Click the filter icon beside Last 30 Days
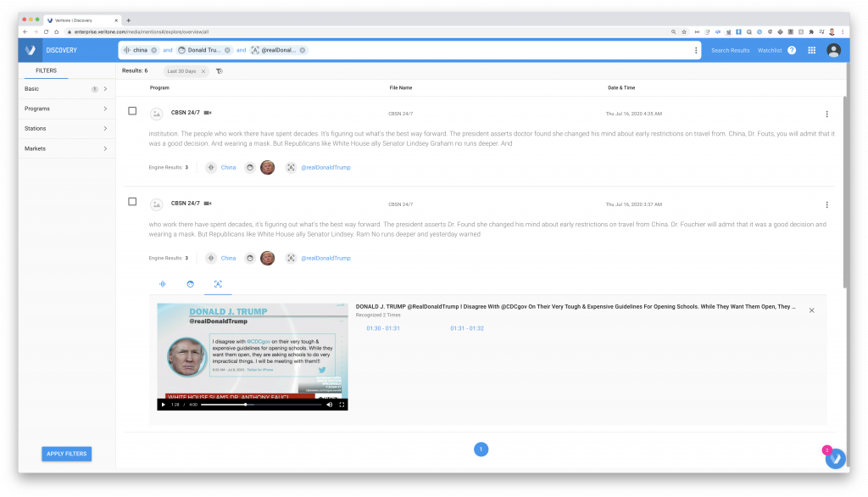868x497 pixels. click(220, 71)
